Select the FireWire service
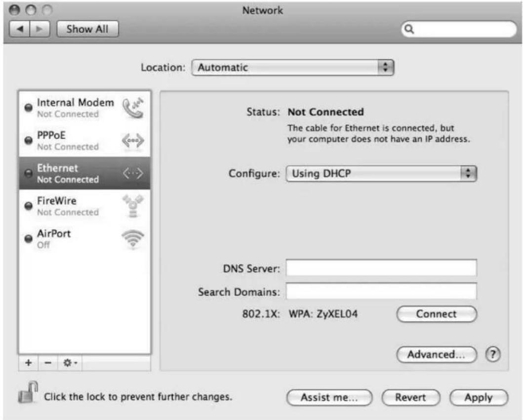This screenshot has width=523, height=420. click(x=84, y=206)
